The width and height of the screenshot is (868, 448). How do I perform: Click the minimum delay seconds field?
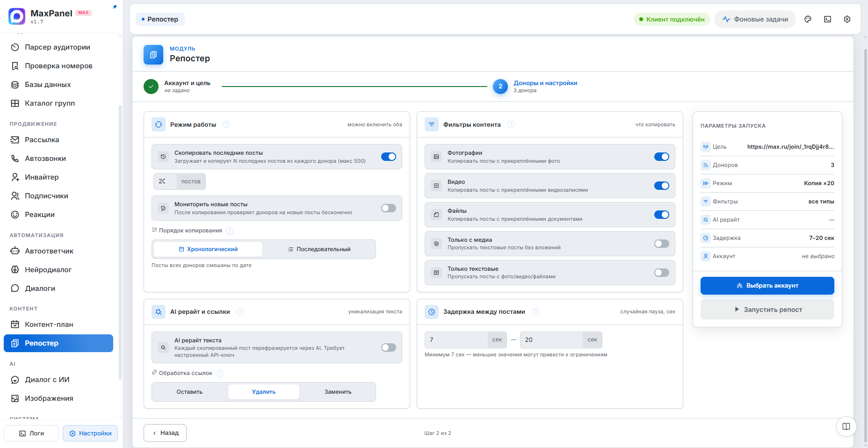[x=456, y=340]
